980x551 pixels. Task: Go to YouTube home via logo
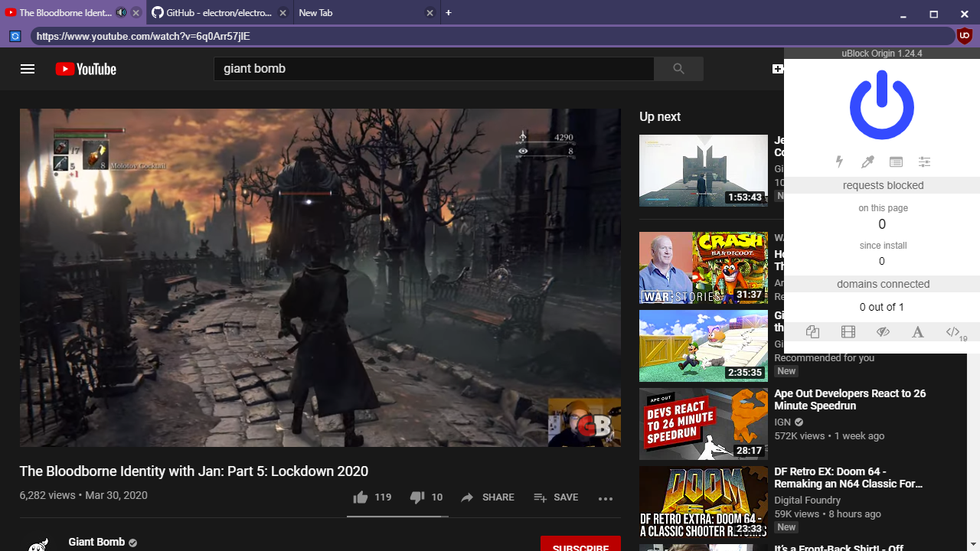coord(86,69)
